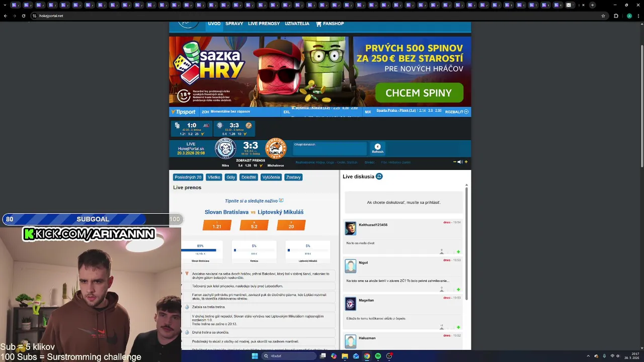Open the UŽÍVATELIA menu item
644x362 pixels.
pos(297,24)
